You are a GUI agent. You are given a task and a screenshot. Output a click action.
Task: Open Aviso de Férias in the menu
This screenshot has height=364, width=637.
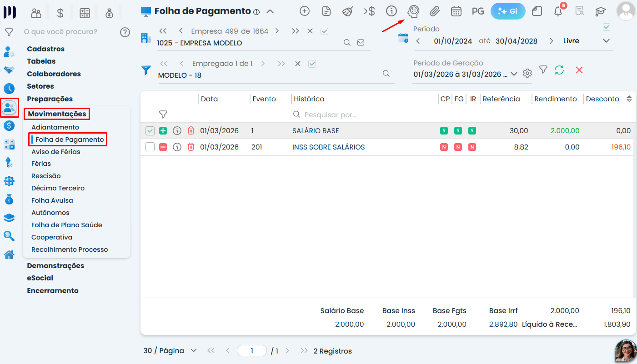[x=55, y=152]
